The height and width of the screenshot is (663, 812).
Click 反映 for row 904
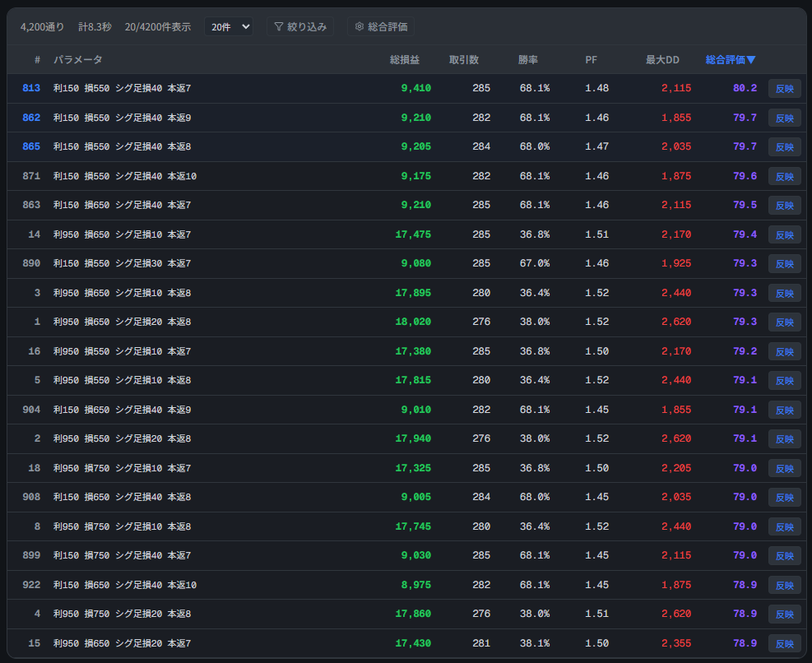(785, 410)
